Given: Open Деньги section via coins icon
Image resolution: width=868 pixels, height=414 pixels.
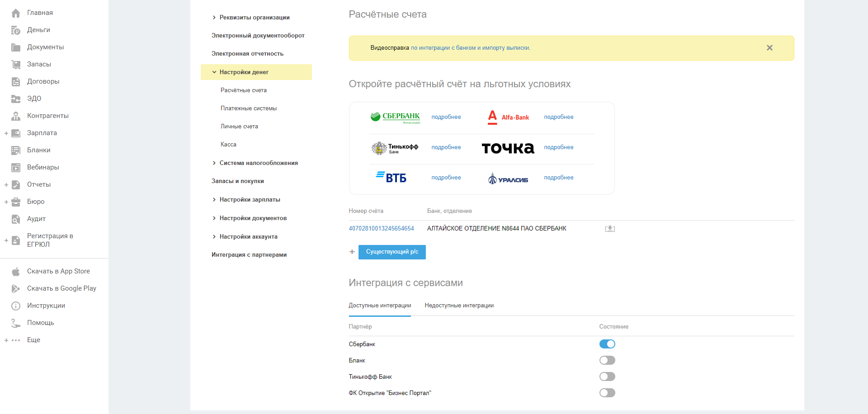Looking at the screenshot, I should pos(16,30).
